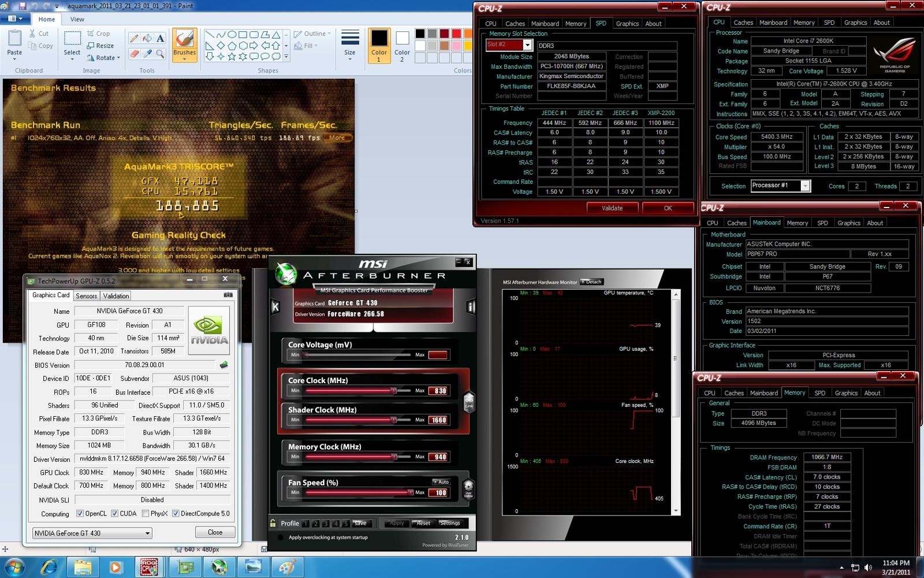The height and width of the screenshot is (578, 924).
Task: Pick the Pentagon shape in Shapes gallery
Action: [232, 46]
